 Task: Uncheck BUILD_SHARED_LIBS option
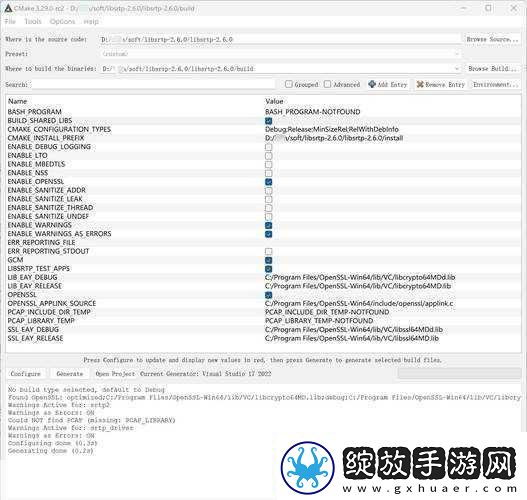pyautogui.click(x=268, y=121)
